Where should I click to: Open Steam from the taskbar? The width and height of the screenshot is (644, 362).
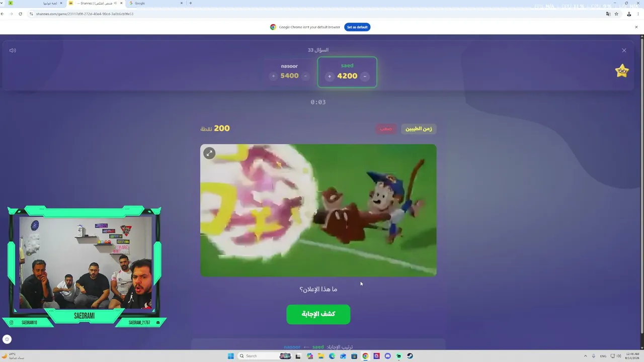[x=410, y=356]
